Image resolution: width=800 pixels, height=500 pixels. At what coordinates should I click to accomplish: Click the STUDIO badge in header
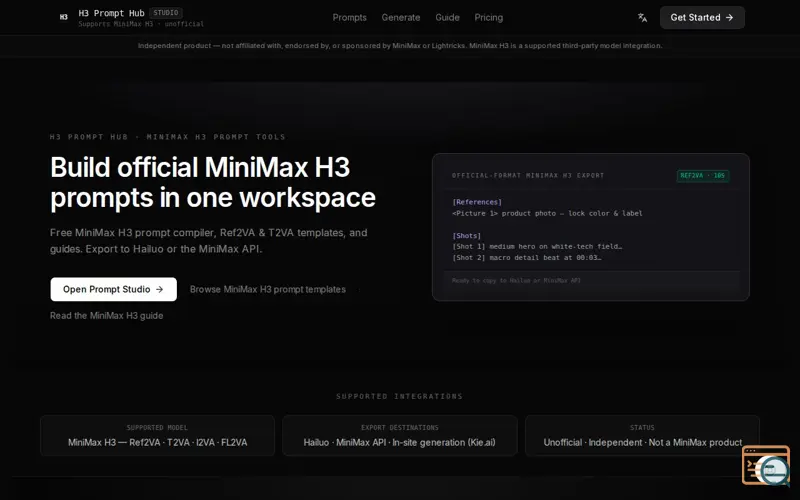166,13
